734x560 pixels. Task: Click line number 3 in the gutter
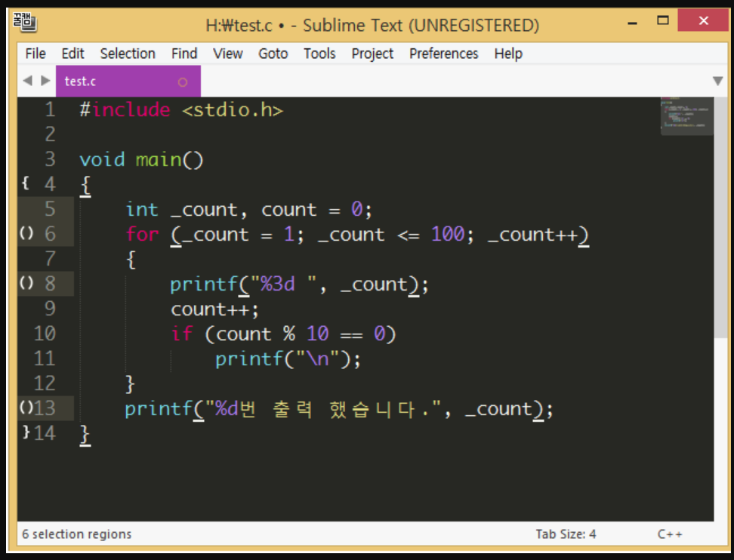coord(50,159)
